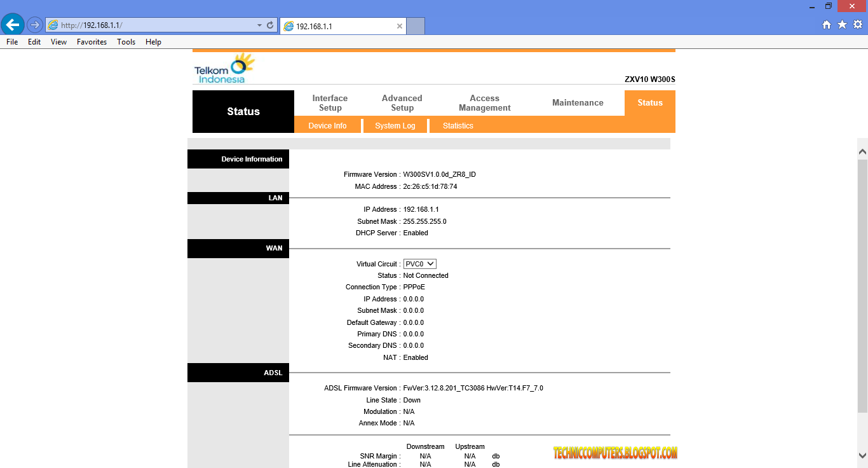
Task: Open the Statistics page
Action: click(x=458, y=125)
